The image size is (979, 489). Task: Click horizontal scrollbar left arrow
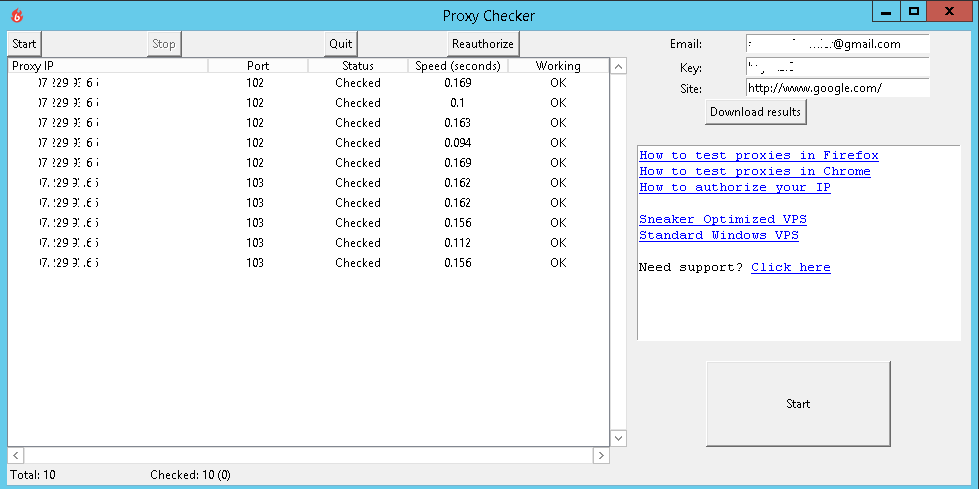pos(16,455)
